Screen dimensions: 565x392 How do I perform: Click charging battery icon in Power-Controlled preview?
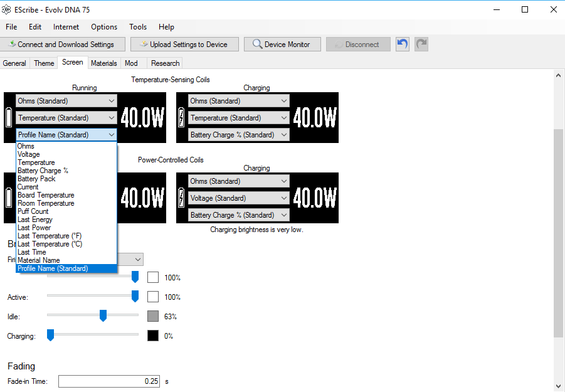pyautogui.click(x=182, y=198)
